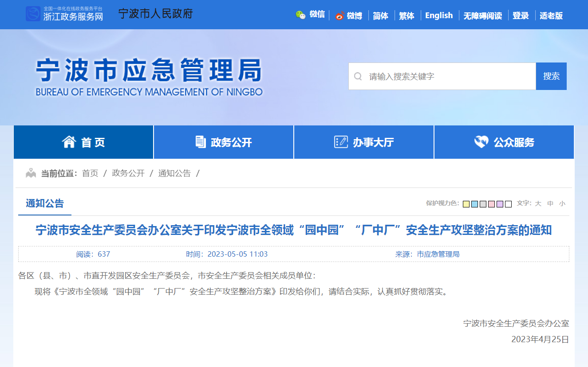Select the yellow eye-protection color swatch

(x=466, y=204)
